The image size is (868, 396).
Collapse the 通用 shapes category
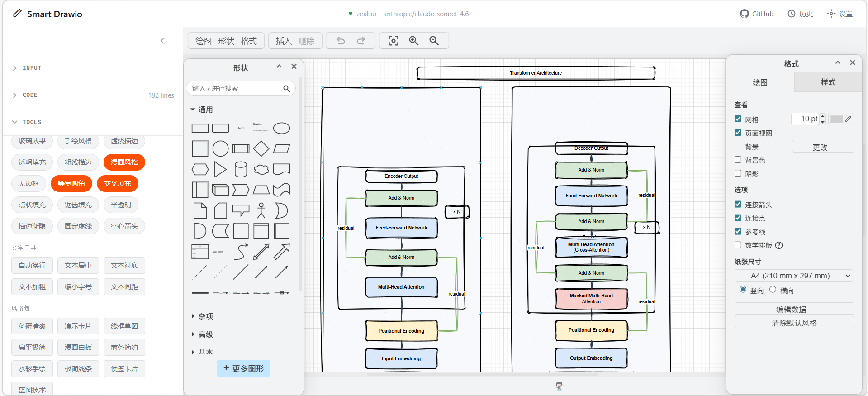pyautogui.click(x=201, y=110)
